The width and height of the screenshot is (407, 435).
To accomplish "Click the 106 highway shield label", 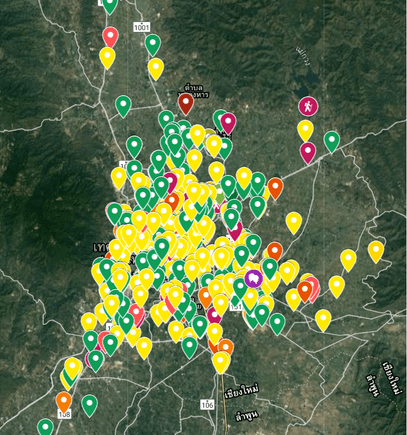I will (x=207, y=405).
